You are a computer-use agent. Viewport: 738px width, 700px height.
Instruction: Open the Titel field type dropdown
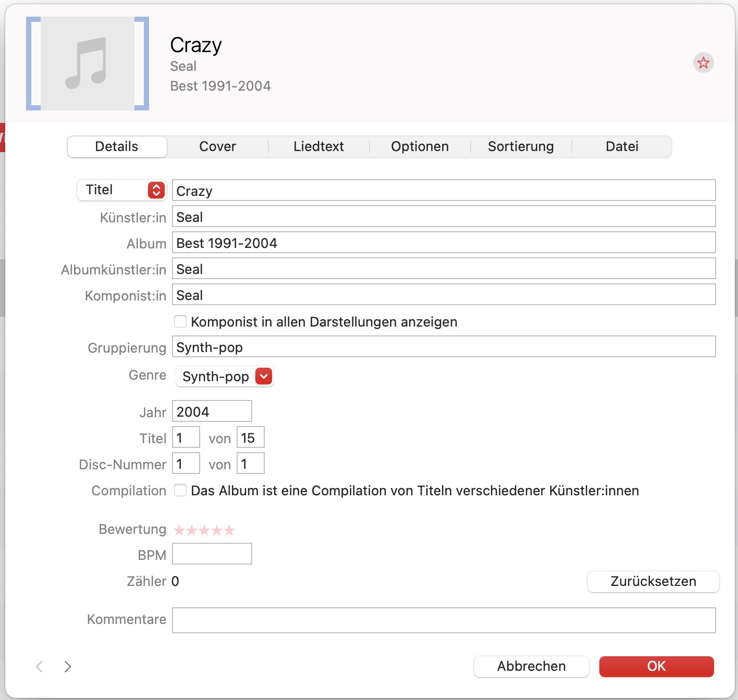coord(121,190)
